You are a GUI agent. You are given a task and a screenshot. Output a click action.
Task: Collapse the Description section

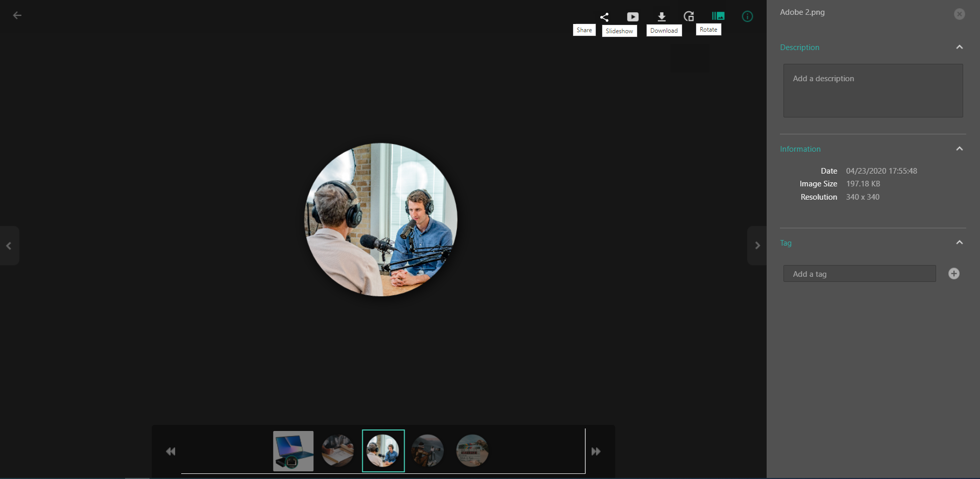coord(960,47)
